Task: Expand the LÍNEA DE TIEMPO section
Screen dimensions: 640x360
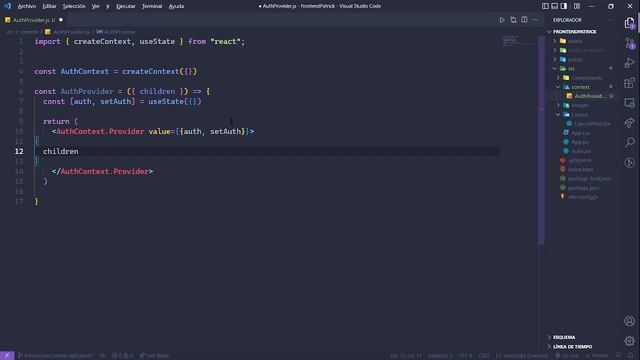Action: [x=572, y=347]
